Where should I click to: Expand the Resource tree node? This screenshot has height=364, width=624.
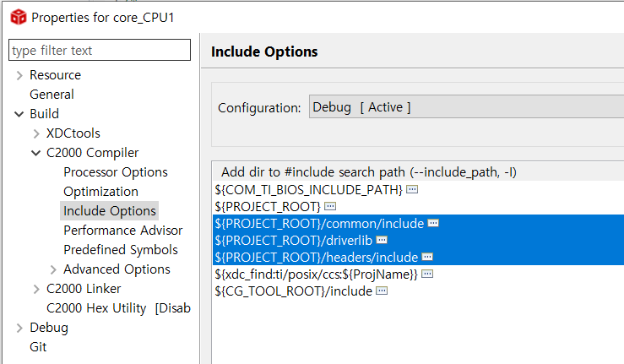[x=19, y=75]
